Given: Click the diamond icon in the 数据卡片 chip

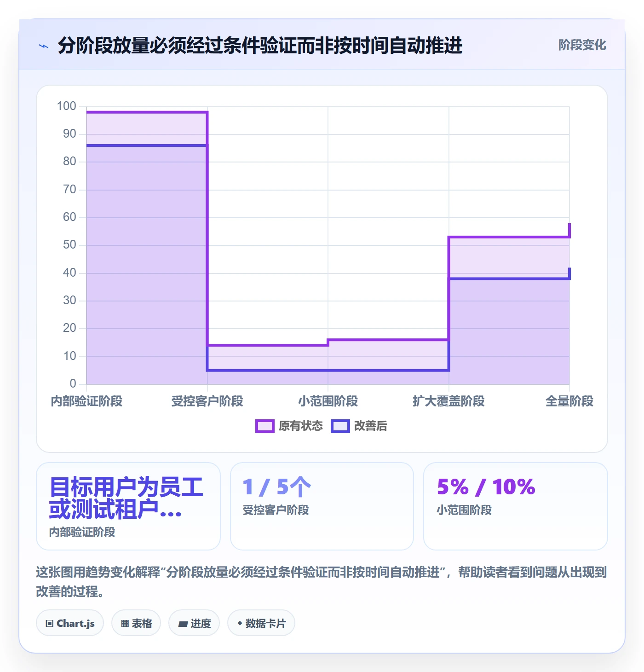Looking at the screenshot, I should click(240, 623).
